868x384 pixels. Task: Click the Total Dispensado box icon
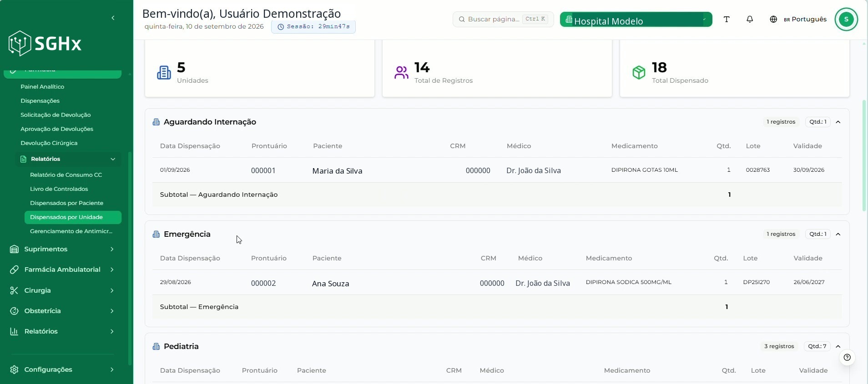click(x=639, y=73)
